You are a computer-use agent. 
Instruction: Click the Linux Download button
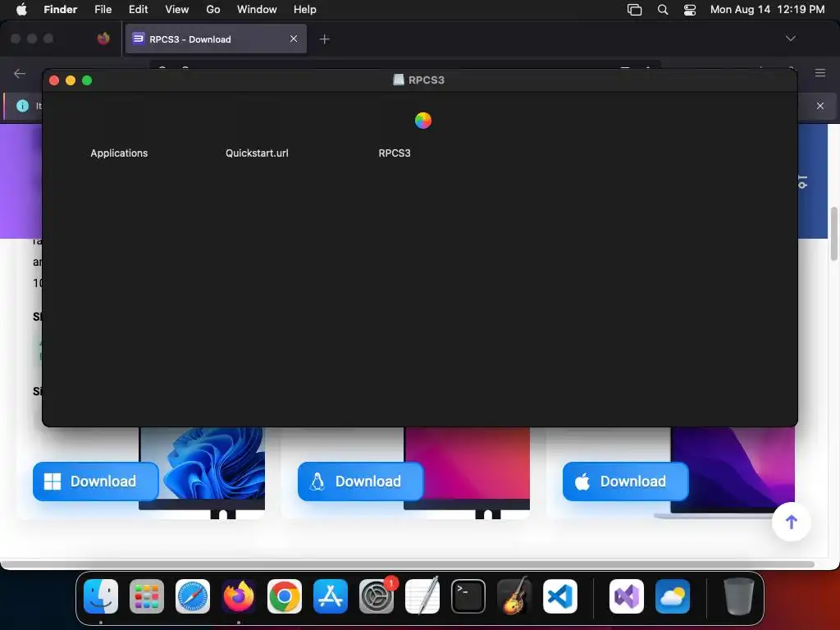(361, 482)
